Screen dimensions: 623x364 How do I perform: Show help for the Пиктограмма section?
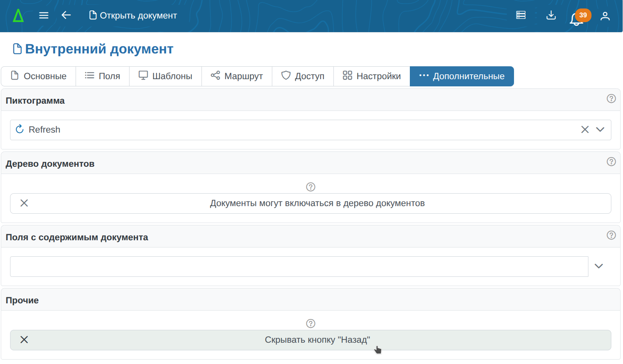click(611, 99)
